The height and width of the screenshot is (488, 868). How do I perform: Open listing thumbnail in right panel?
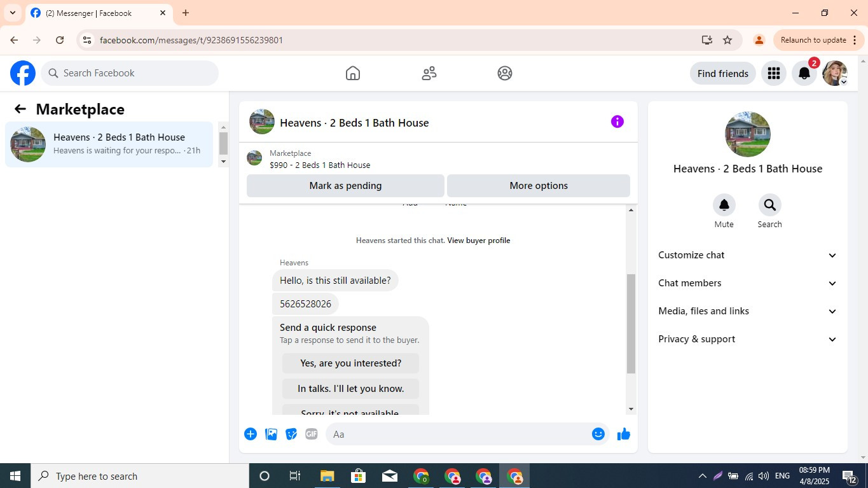tap(748, 134)
